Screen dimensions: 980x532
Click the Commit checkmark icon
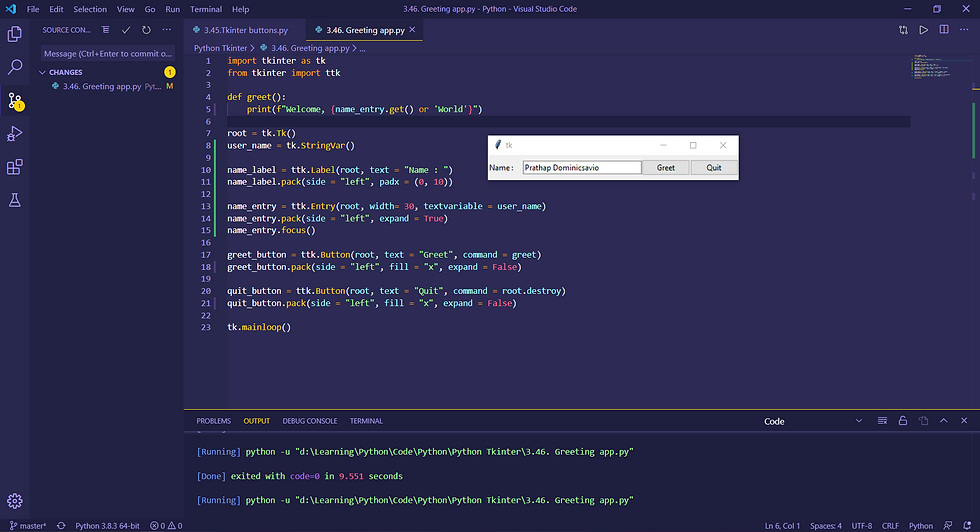coord(126,30)
